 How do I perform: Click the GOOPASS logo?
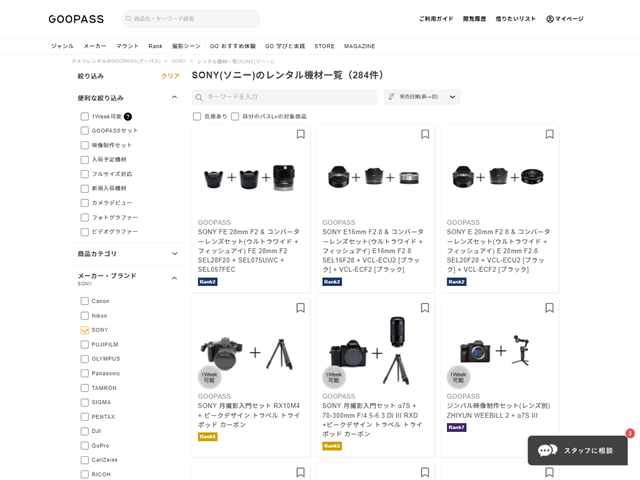pyautogui.click(x=76, y=19)
